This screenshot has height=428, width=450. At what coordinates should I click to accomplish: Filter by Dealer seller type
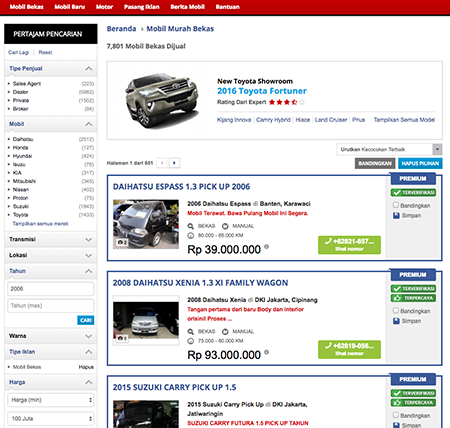20,92
